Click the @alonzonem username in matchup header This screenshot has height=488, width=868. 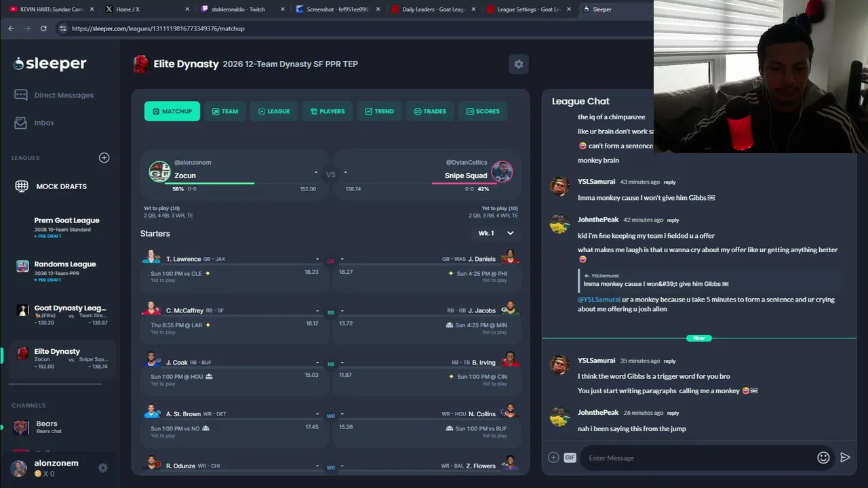click(x=193, y=163)
